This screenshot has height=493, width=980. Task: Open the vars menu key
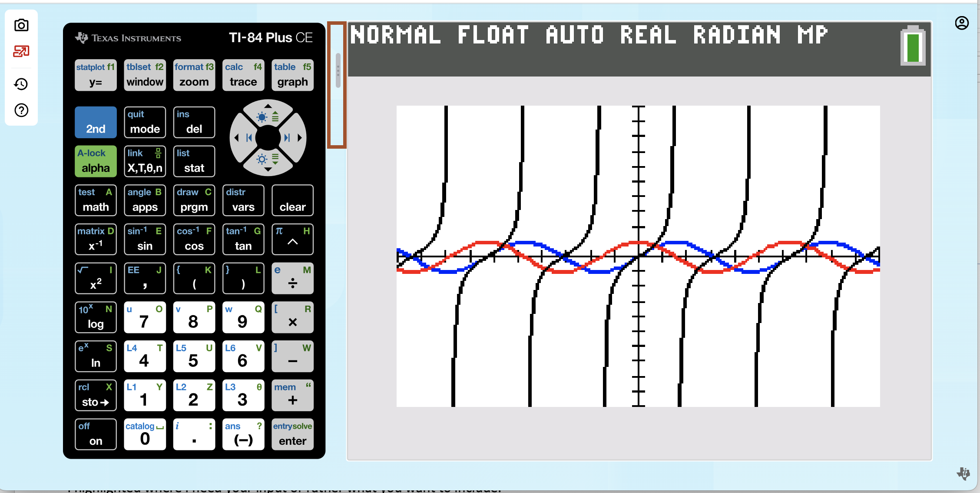pyautogui.click(x=243, y=200)
